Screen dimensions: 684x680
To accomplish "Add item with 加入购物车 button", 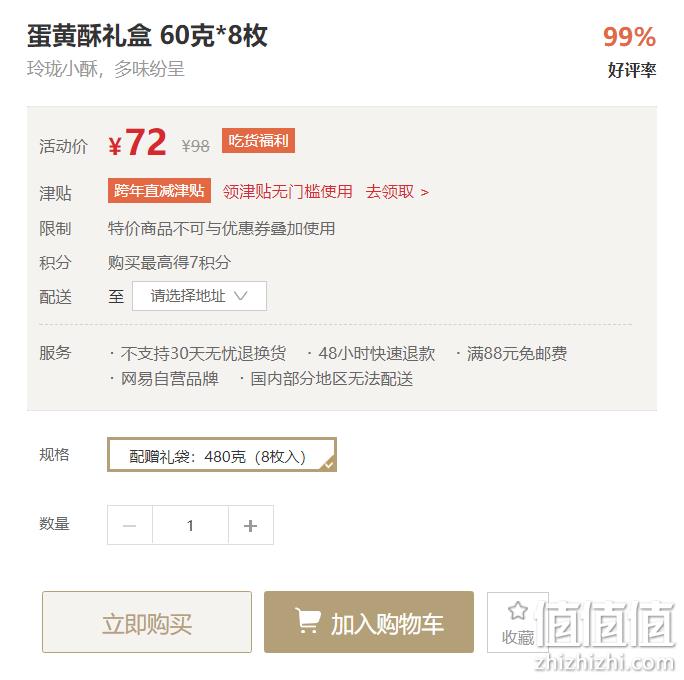I will tap(369, 622).
